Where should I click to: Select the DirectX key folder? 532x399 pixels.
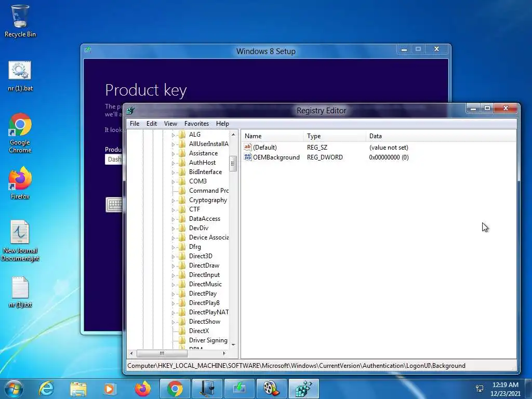click(194, 331)
